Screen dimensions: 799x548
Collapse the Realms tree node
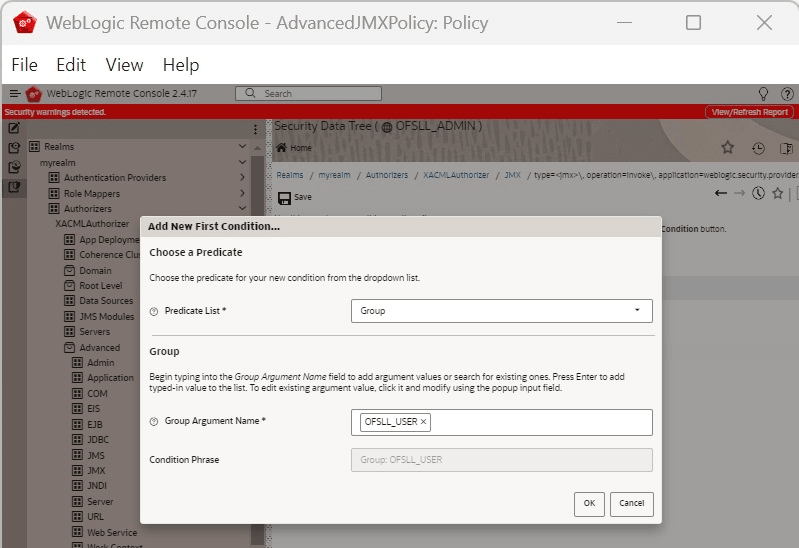243,146
